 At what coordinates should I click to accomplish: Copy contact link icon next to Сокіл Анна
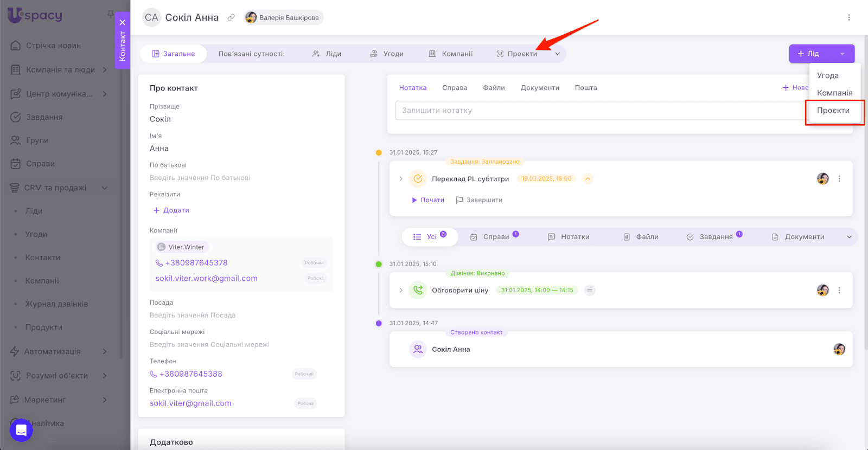click(x=231, y=17)
